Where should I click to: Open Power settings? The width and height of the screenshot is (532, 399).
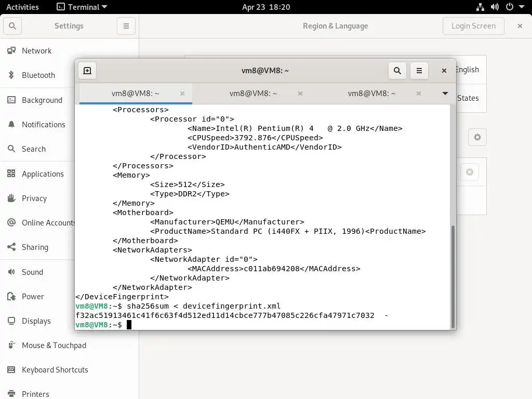click(37, 297)
